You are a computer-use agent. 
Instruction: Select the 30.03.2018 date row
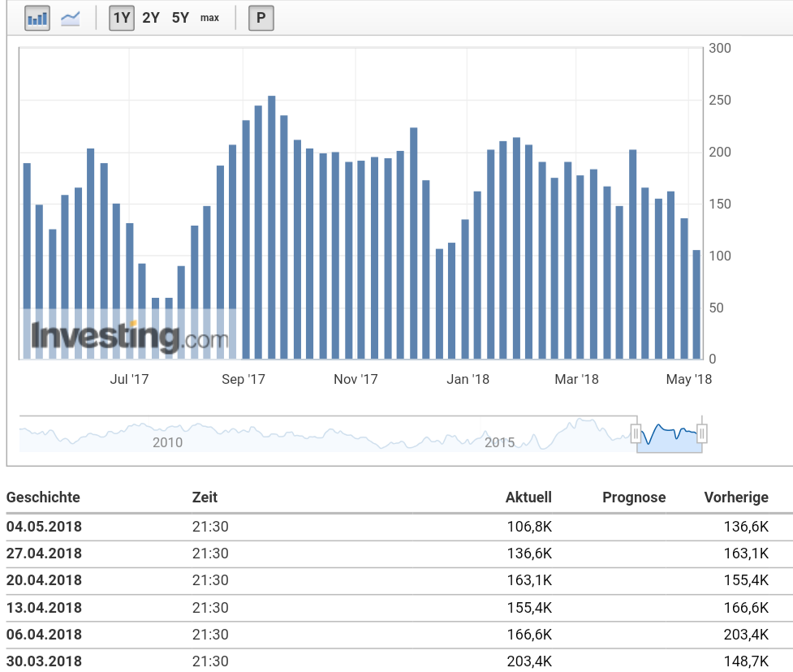[399, 661]
